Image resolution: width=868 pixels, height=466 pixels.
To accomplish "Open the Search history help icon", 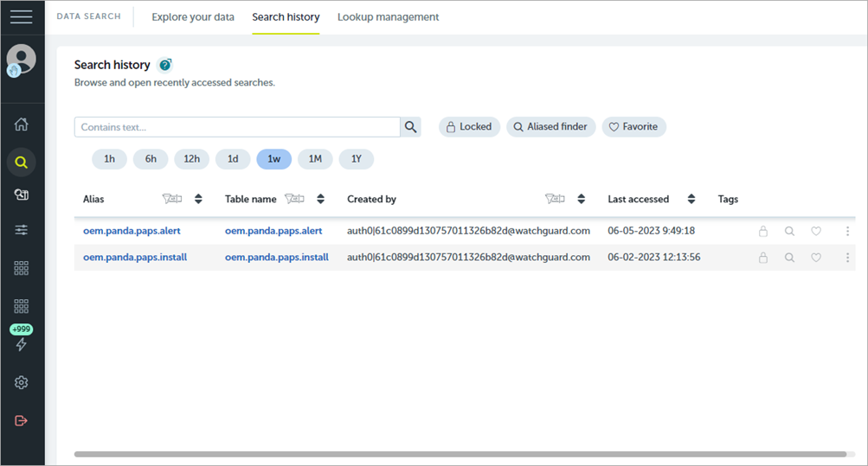I will tap(165, 65).
